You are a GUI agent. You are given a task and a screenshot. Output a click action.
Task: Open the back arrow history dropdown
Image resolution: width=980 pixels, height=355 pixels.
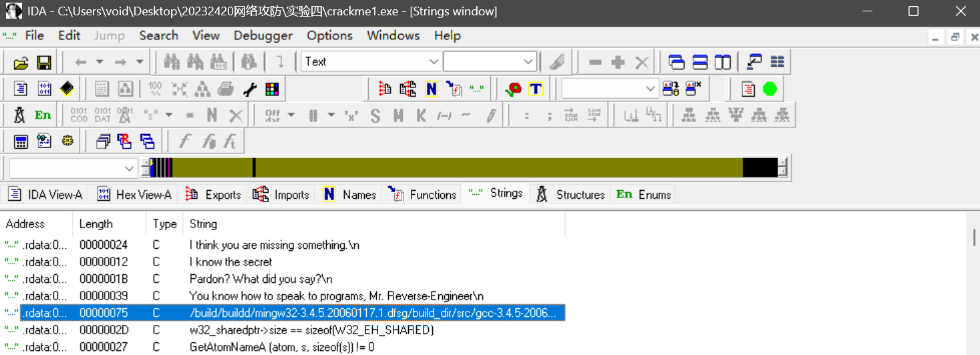click(x=100, y=63)
